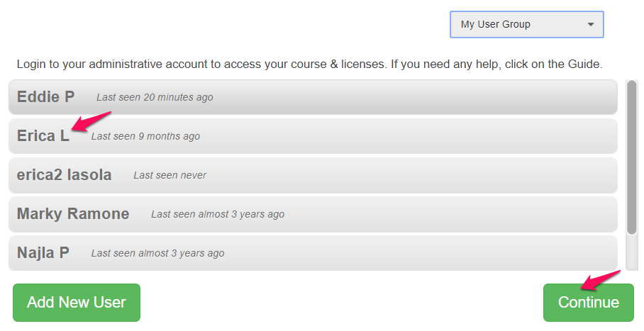Click the scrollbar track below the thumb

coord(631,252)
